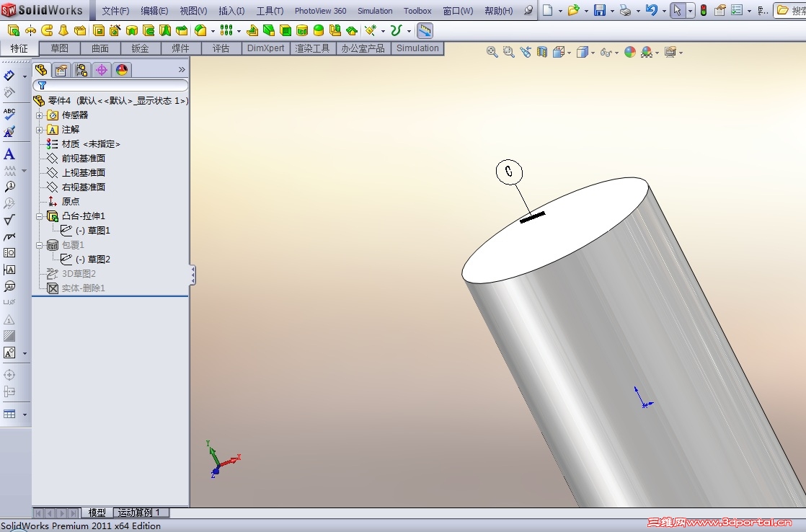806x532 pixels.
Task: Activate the Instant3D ruler icon
Action: 425,31
